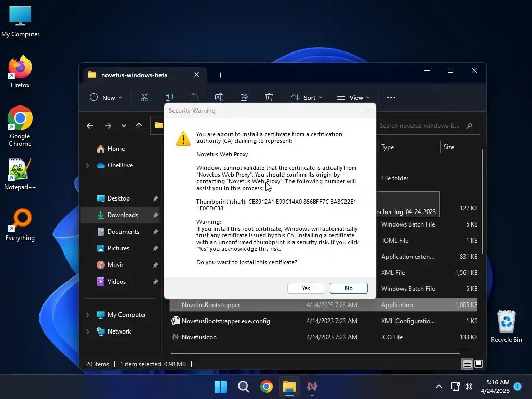
Task: Click the New button in Explorer toolbar
Action: pos(105,97)
